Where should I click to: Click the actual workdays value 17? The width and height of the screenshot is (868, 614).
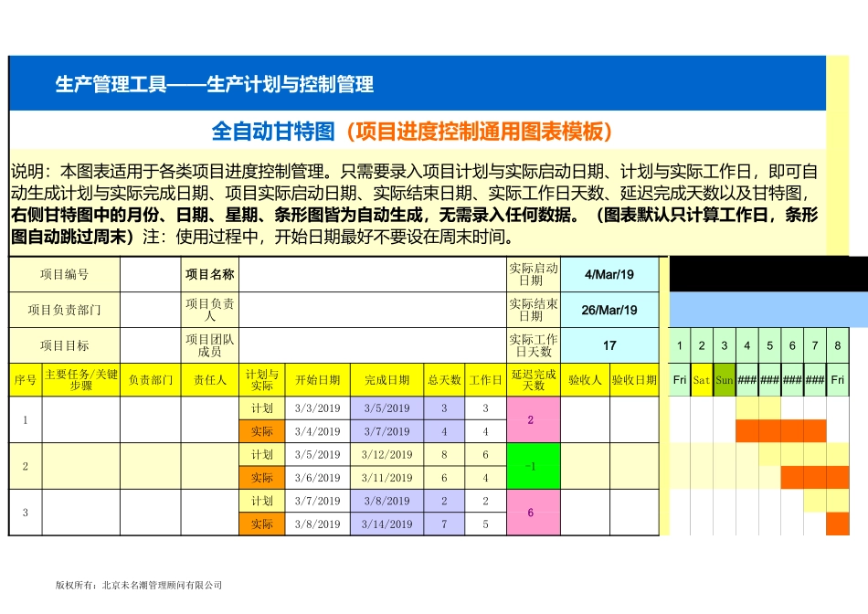(609, 345)
